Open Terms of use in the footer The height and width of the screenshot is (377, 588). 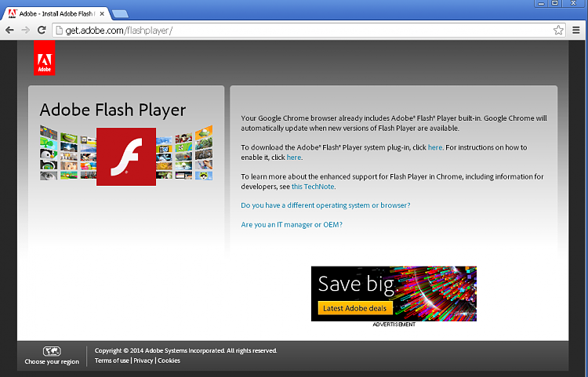tap(112, 361)
